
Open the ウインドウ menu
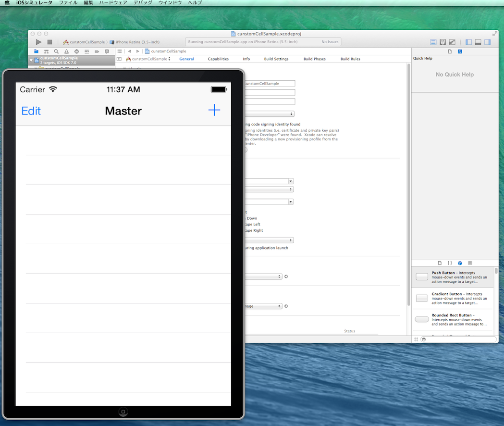pyautogui.click(x=170, y=2)
